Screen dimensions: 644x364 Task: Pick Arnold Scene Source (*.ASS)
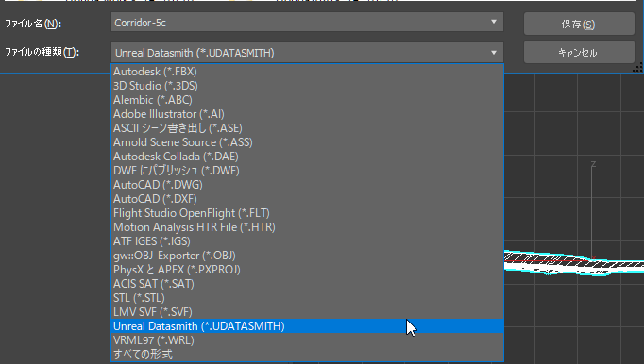(x=307, y=142)
